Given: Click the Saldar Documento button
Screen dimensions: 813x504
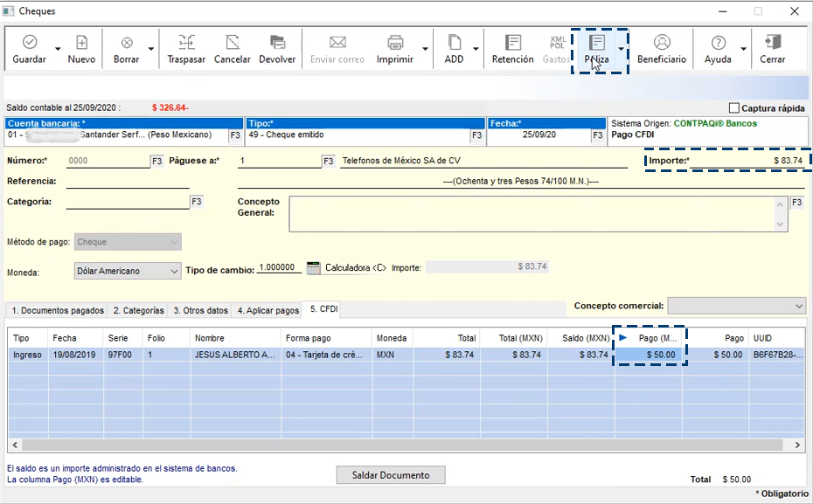Looking at the screenshot, I should pyautogui.click(x=391, y=475).
